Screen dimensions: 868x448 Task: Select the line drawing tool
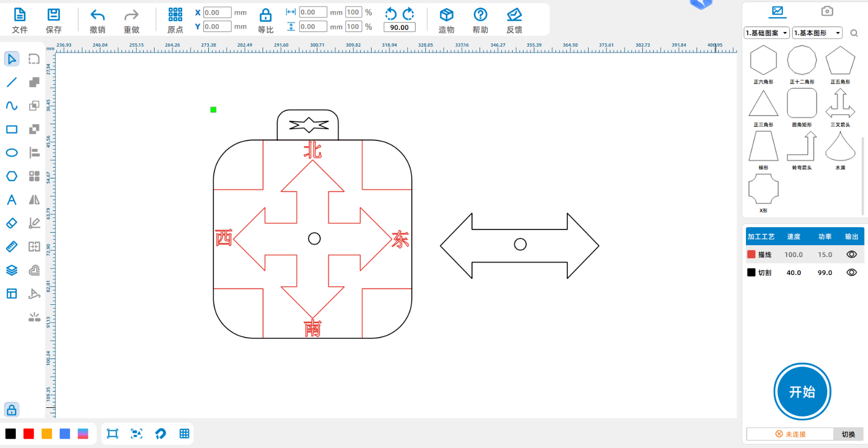click(11, 82)
